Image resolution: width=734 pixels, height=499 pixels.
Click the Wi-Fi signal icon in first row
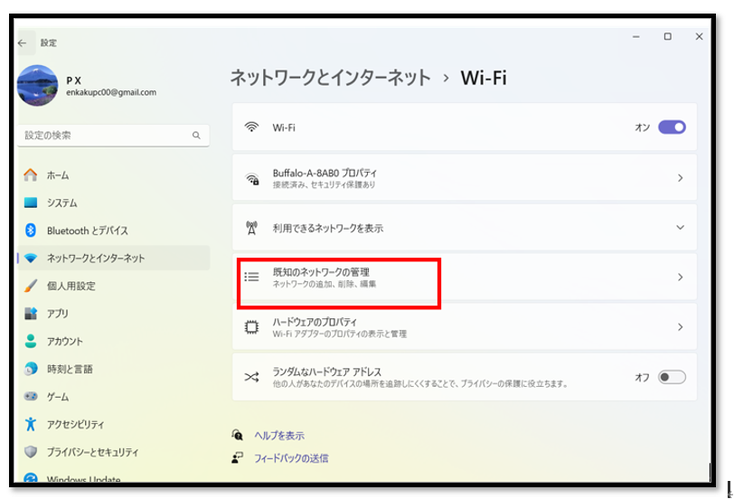[x=251, y=127]
